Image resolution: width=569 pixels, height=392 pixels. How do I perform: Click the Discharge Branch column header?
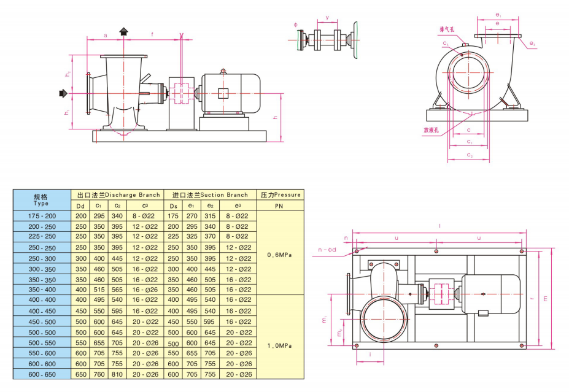pyautogui.click(x=118, y=194)
